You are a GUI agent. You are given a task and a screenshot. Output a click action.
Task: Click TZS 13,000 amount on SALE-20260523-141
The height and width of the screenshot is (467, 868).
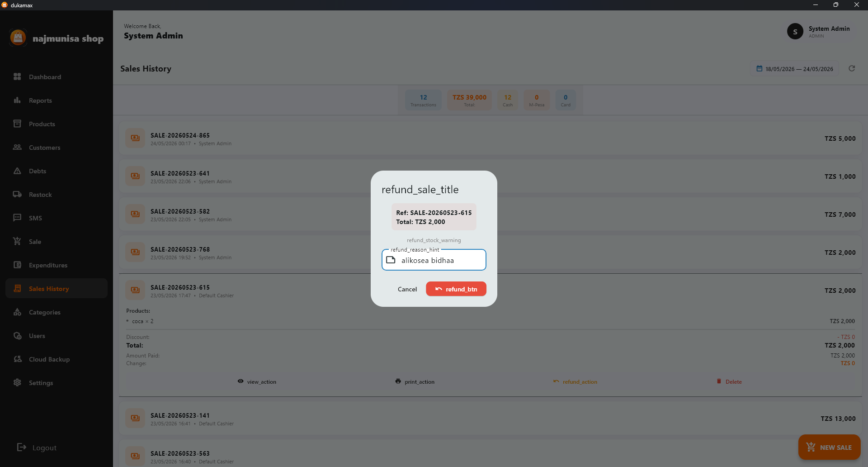[838, 419]
